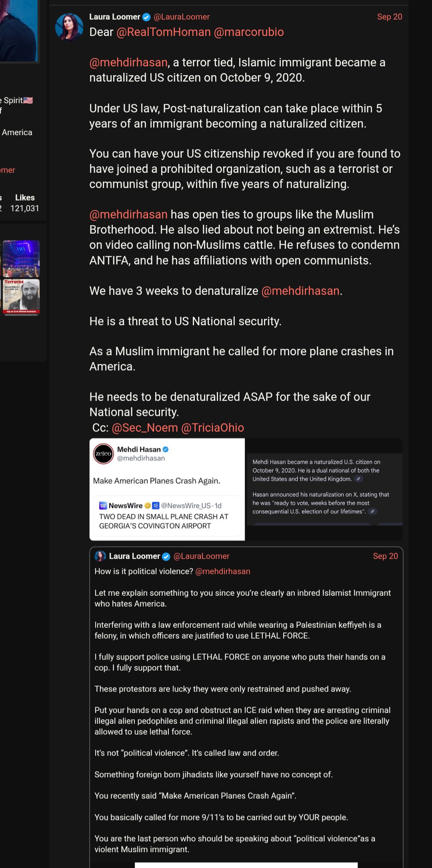432x868 pixels.
Task: Visit the @RealTomHoman mention
Action: point(163,32)
